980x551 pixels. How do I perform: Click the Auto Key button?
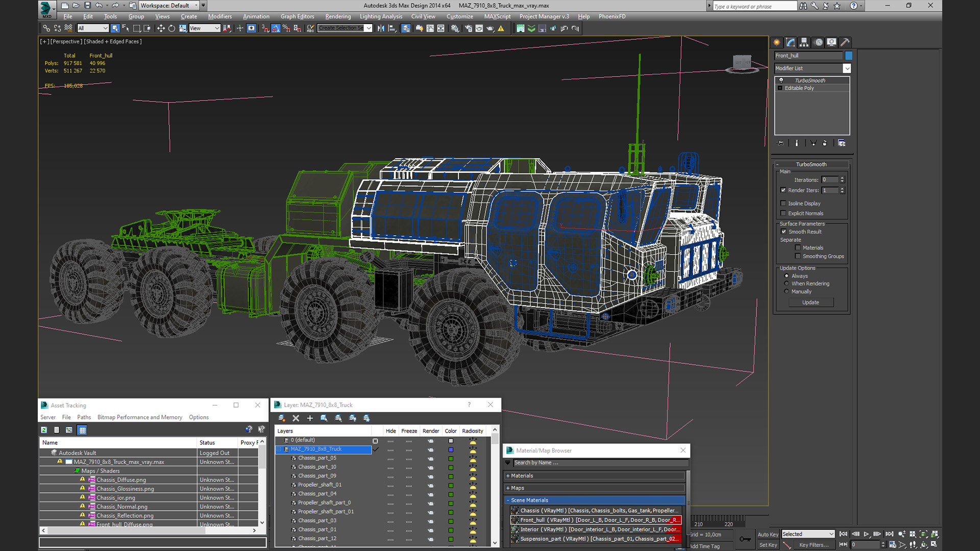768,534
